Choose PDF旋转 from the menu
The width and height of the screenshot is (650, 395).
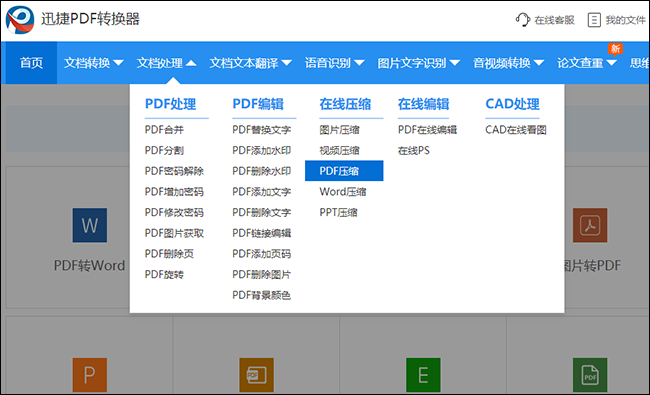164,274
